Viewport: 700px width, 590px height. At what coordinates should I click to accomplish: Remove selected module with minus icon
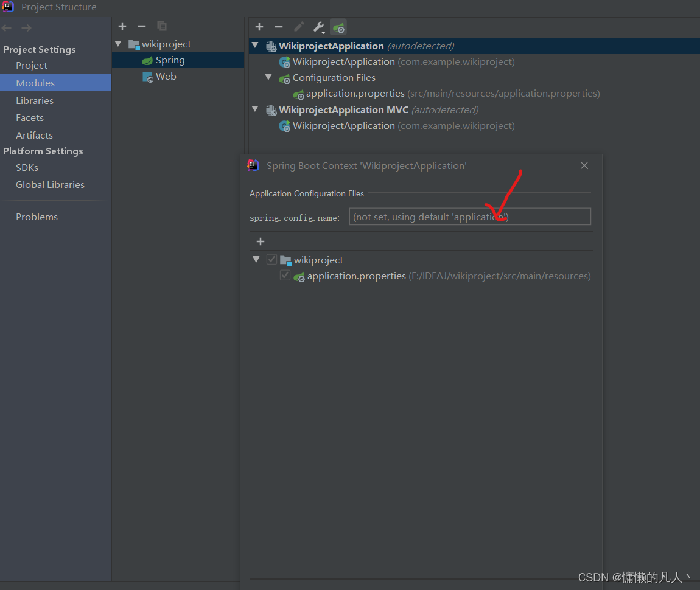pos(142,26)
